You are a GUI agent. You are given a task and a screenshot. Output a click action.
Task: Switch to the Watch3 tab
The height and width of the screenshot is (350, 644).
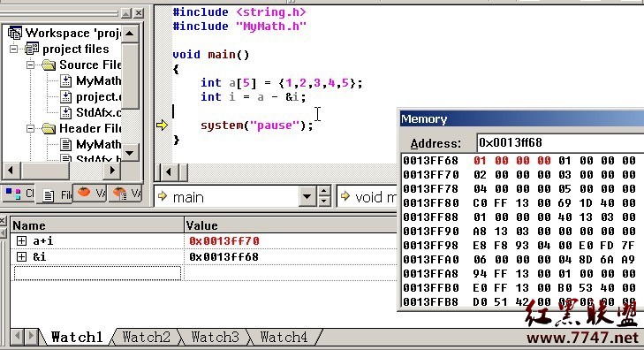point(215,337)
